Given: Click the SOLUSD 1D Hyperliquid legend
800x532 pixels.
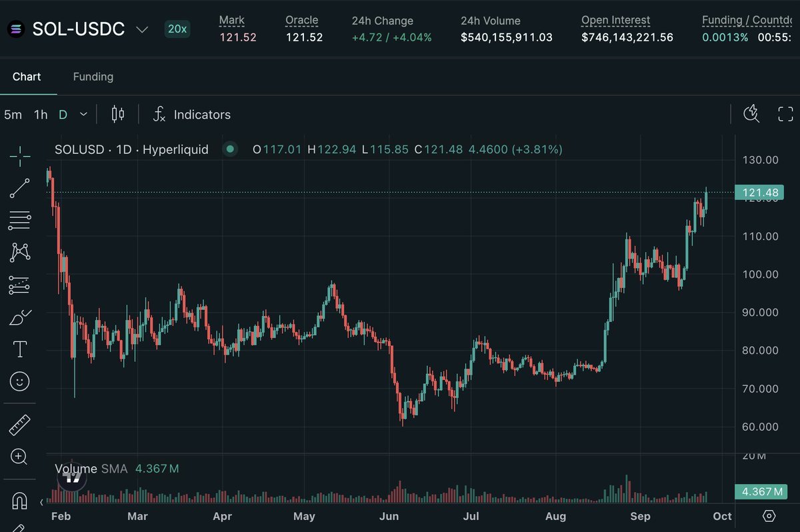Looking at the screenshot, I should [131, 149].
